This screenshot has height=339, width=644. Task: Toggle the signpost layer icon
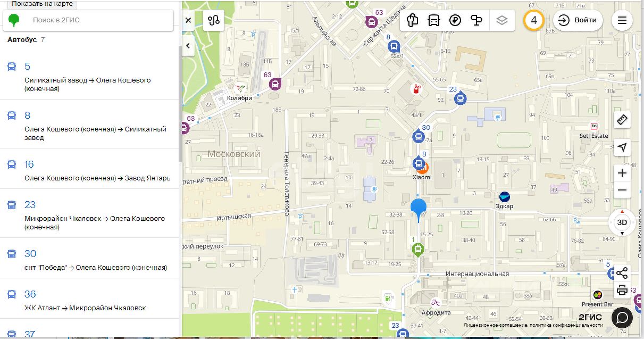click(x=476, y=20)
